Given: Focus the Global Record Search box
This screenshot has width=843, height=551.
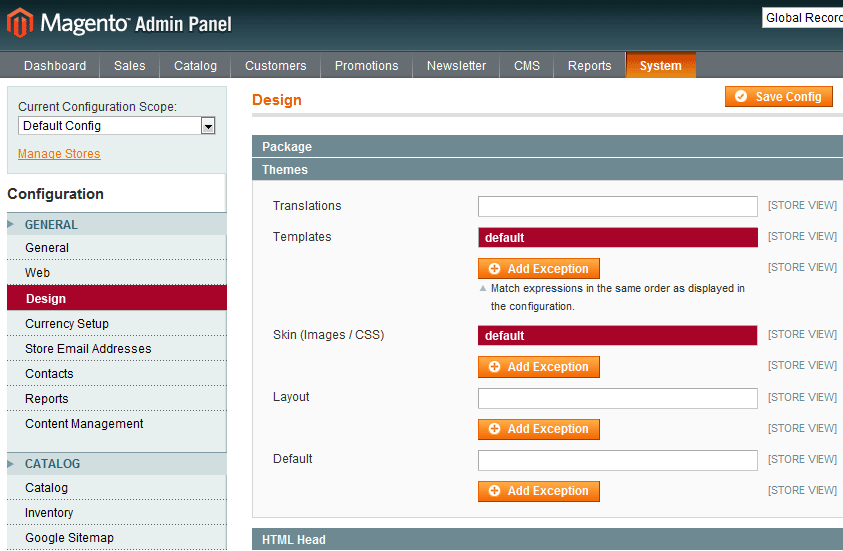Looking at the screenshot, I should 802,18.
